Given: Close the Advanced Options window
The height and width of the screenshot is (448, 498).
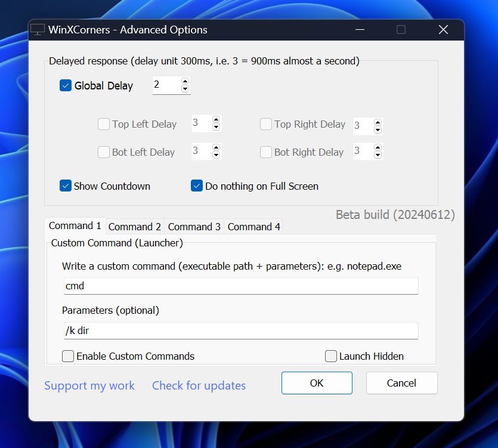Looking at the screenshot, I should click(x=443, y=30).
